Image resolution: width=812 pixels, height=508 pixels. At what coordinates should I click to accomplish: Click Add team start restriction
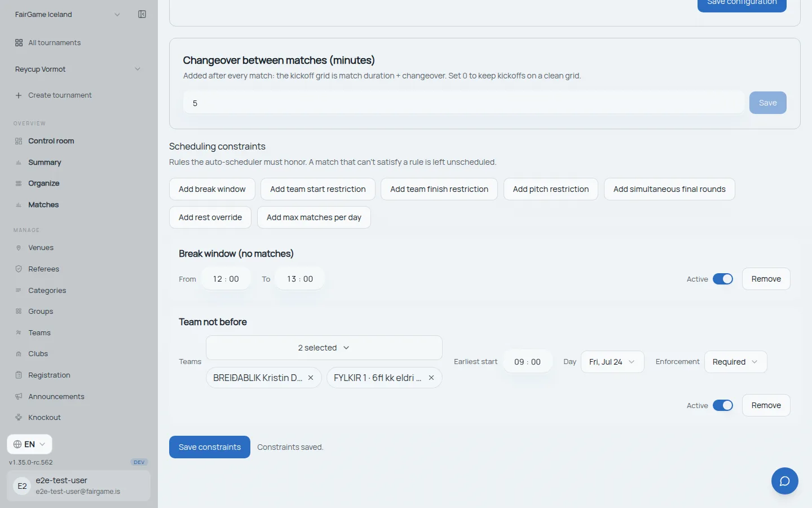point(318,189)
